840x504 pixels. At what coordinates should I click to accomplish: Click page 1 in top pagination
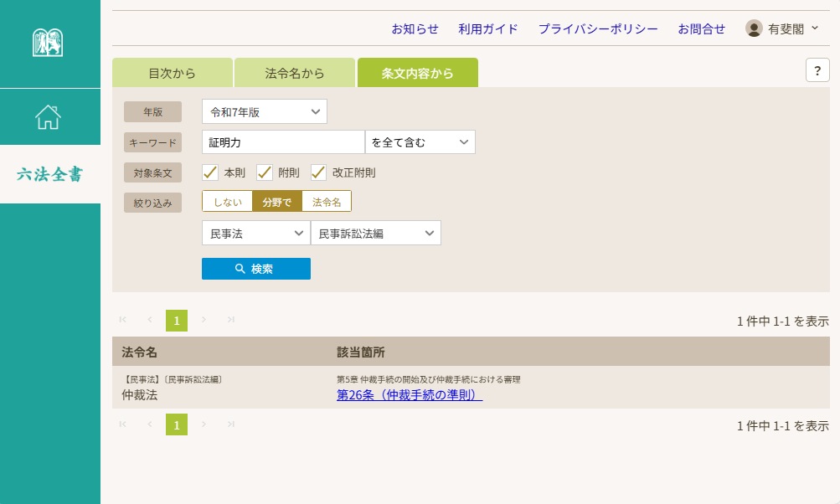pos(177,321)
